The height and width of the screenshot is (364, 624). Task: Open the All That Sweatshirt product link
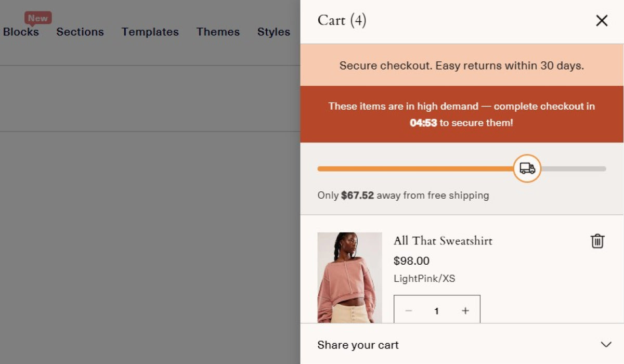tap(443, 241)
